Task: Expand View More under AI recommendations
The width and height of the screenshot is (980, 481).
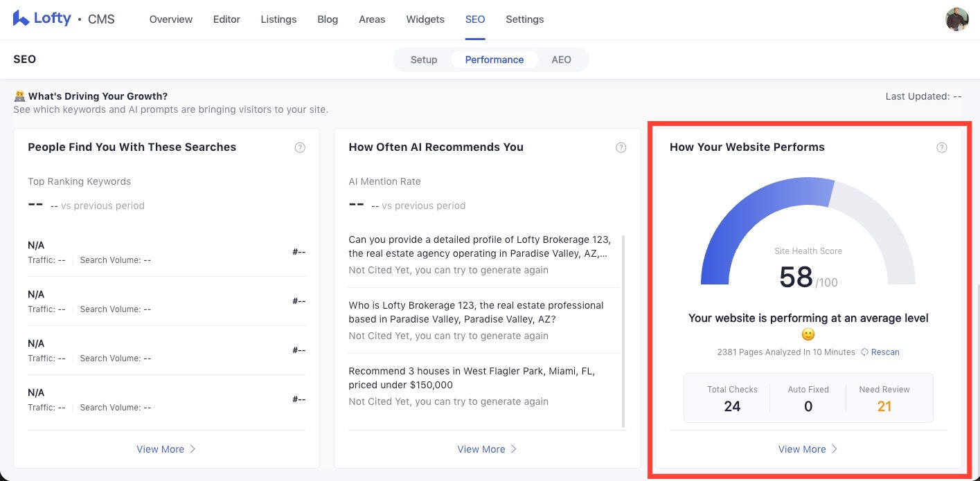Action: [487, 449]
